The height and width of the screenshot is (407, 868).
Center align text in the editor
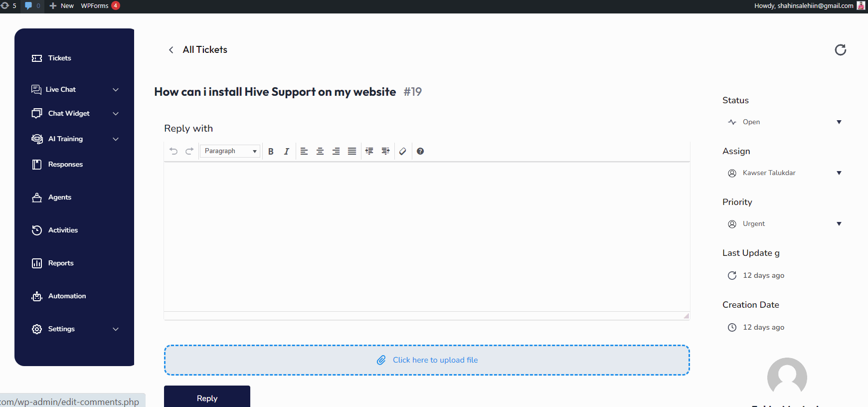coord(320,151)
